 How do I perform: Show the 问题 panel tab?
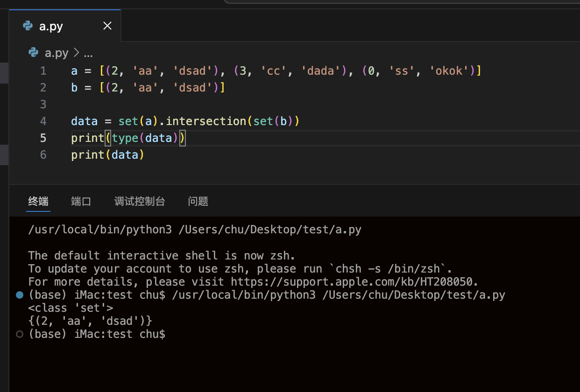tap(198, 201)
